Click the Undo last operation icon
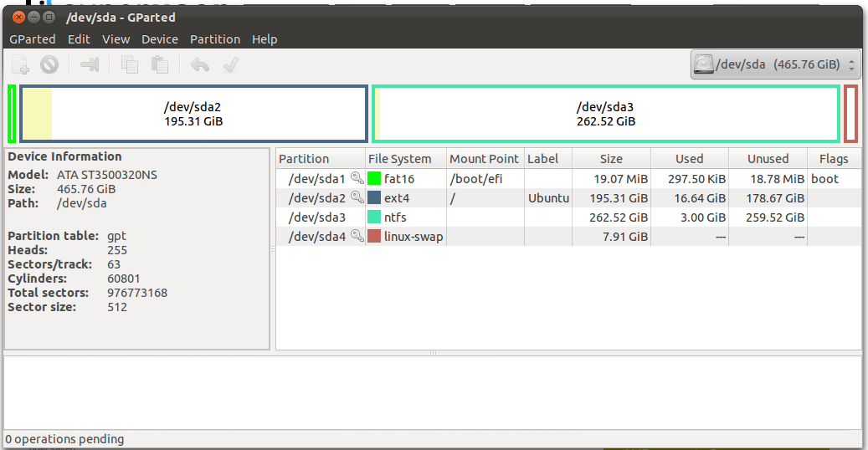Viewport: 868px width, 450px height. (x=199, y=64)
